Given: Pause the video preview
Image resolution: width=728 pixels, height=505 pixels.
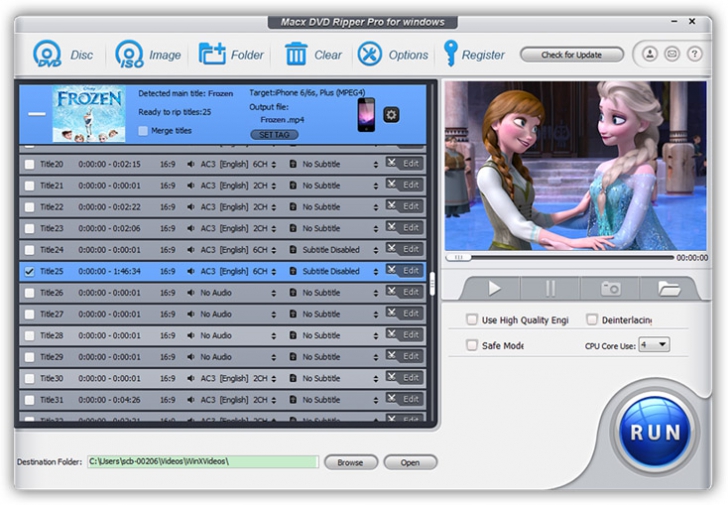Looking at the screenshot, I should pos(550,289).
